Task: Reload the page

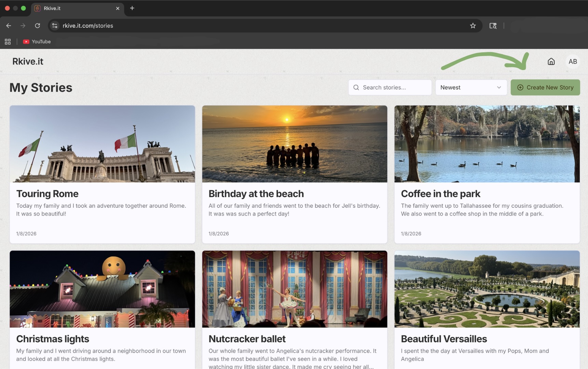Action: 38,26
